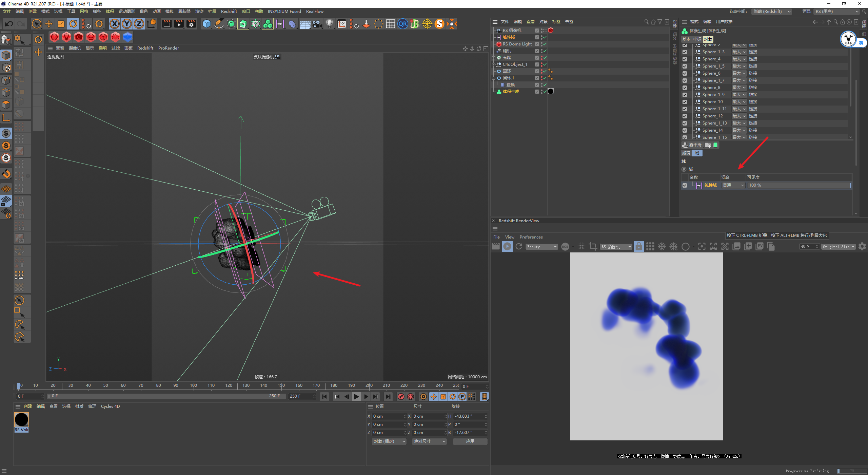Expand the C4dObject_1 tree item

tap(494, 64)
